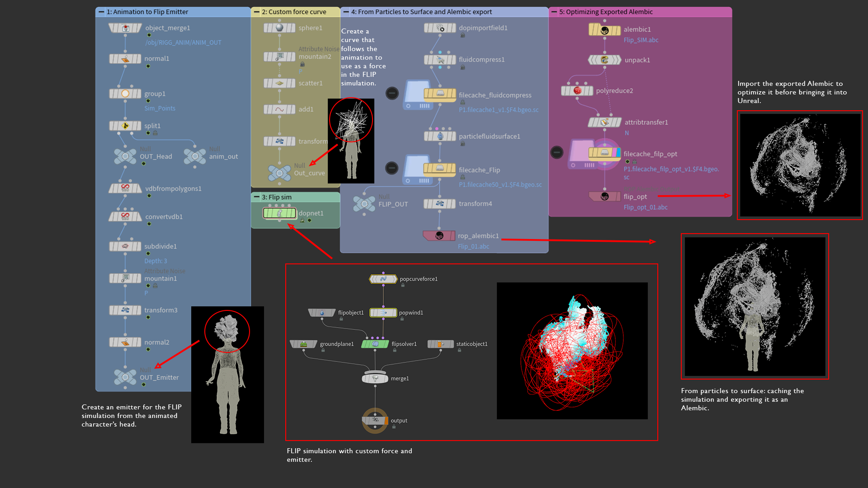Toggle the round button beside filecache_filp_opt
868x488 pixels.
557,152
